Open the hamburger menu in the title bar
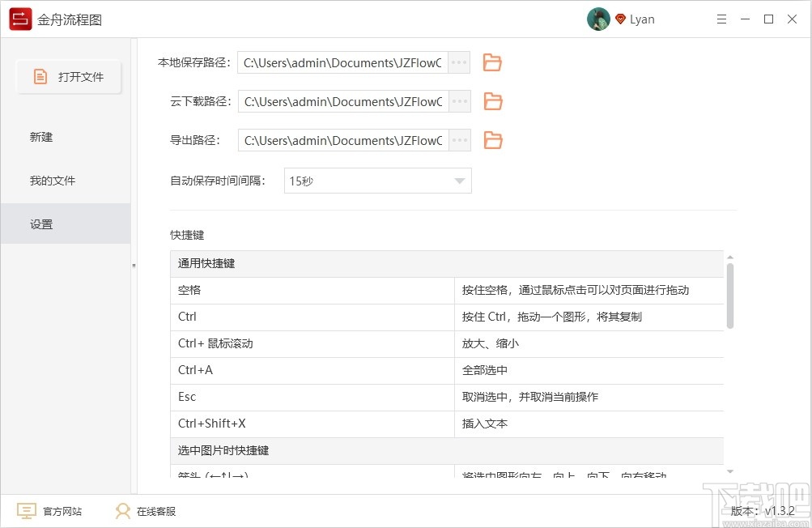The height and width of the screenshot is (528, 812). [x=721, y=18]
